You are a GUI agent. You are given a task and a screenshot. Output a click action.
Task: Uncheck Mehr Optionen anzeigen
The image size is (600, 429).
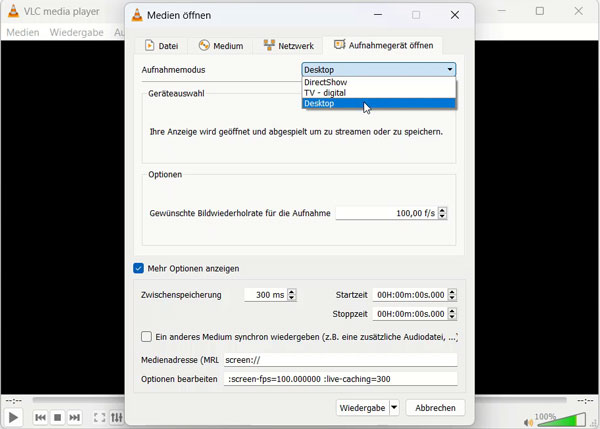[139, 268]
